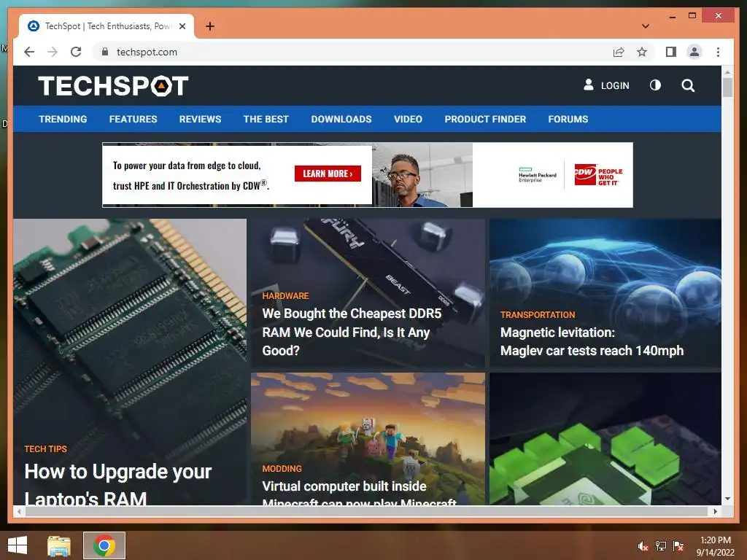Click the CDW logo in the ad
747x560 pixels.
click(x=598, y=175)
